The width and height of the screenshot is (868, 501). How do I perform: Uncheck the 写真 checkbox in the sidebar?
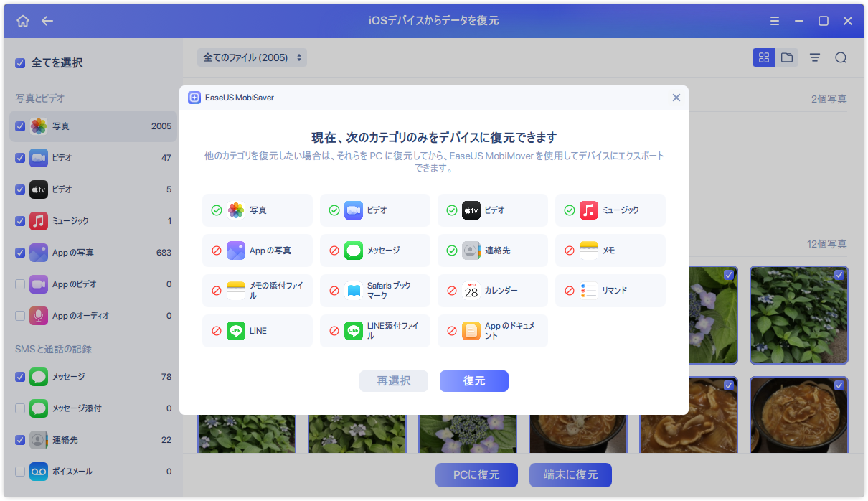pos(20,126)
